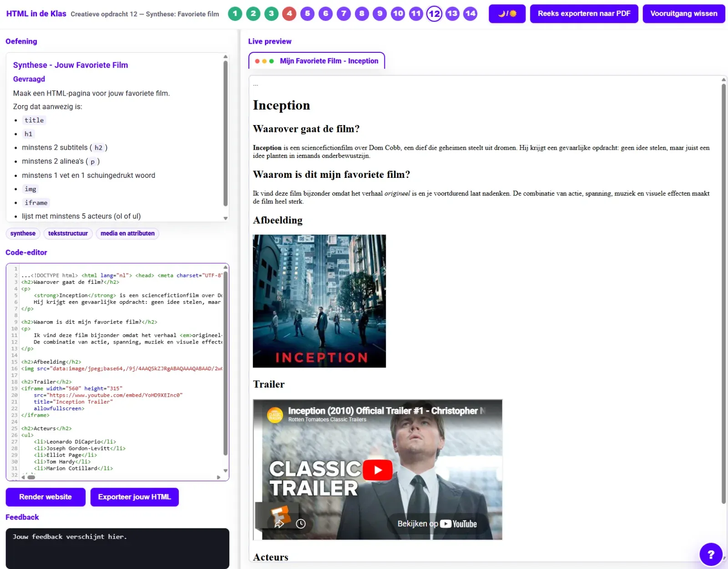
Task: Click code line h2 Trailer
Action: click(46, 382)
